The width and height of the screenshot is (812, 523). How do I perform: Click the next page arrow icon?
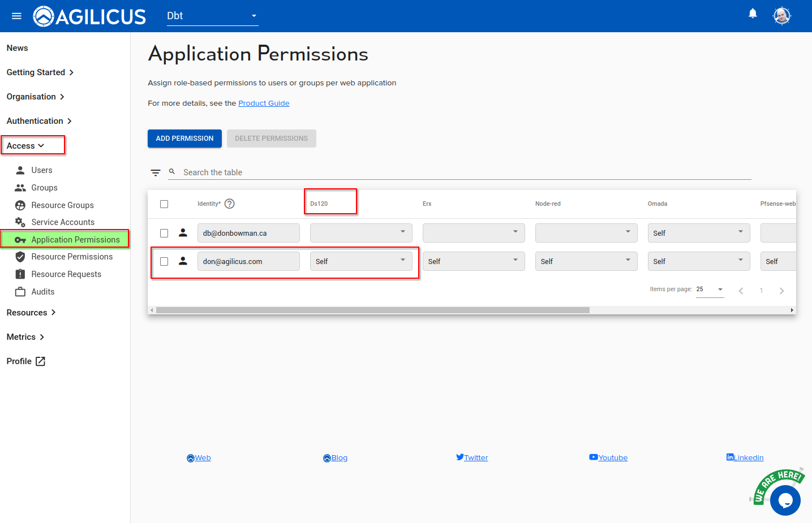click(781, 291)
